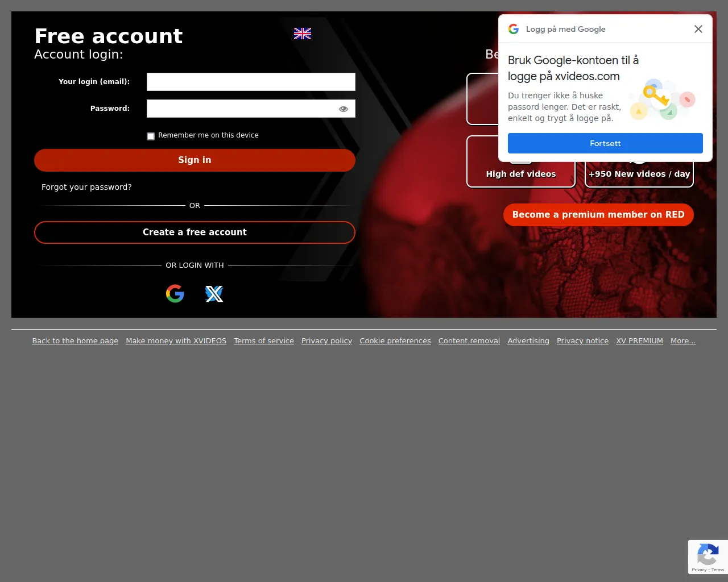Focus the Password input field
Screen dimensions: 728x582
(x=251, y=109)
